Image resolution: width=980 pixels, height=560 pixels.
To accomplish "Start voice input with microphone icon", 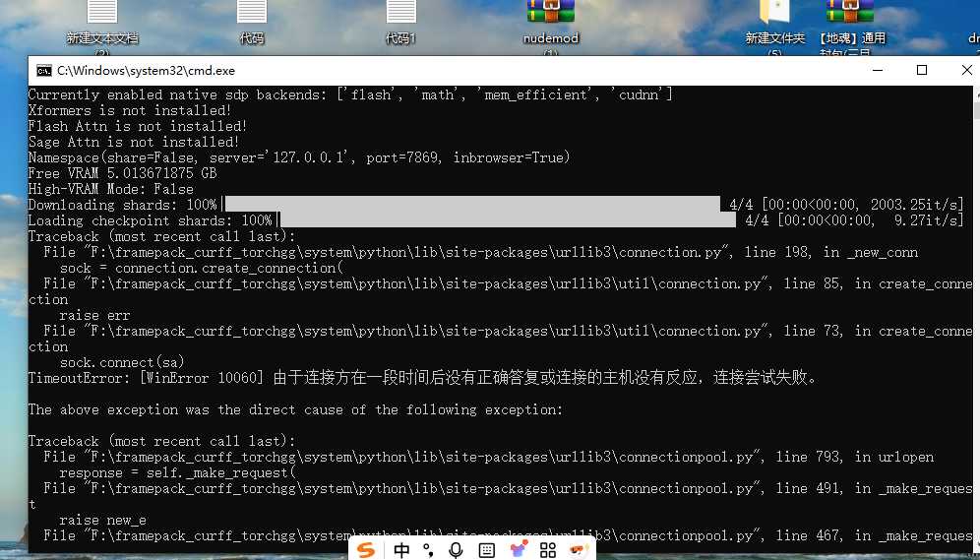I will click(x=456, y=549).
